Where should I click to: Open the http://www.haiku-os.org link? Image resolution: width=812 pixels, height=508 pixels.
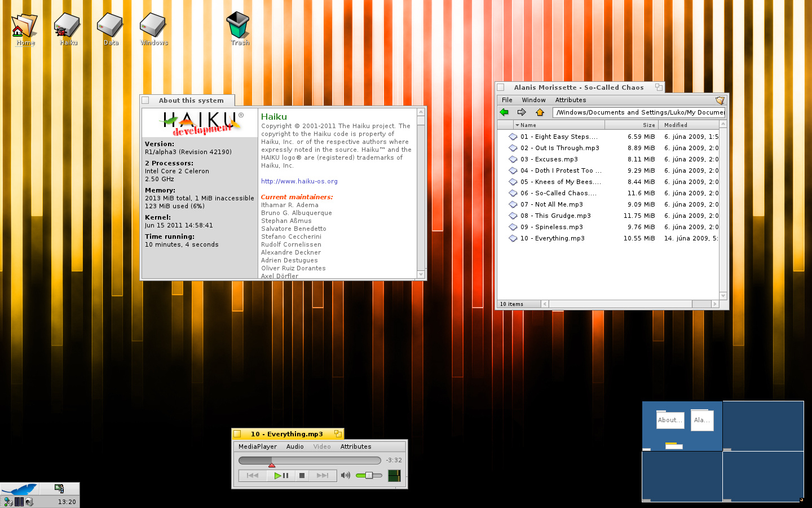pos(299,181)
